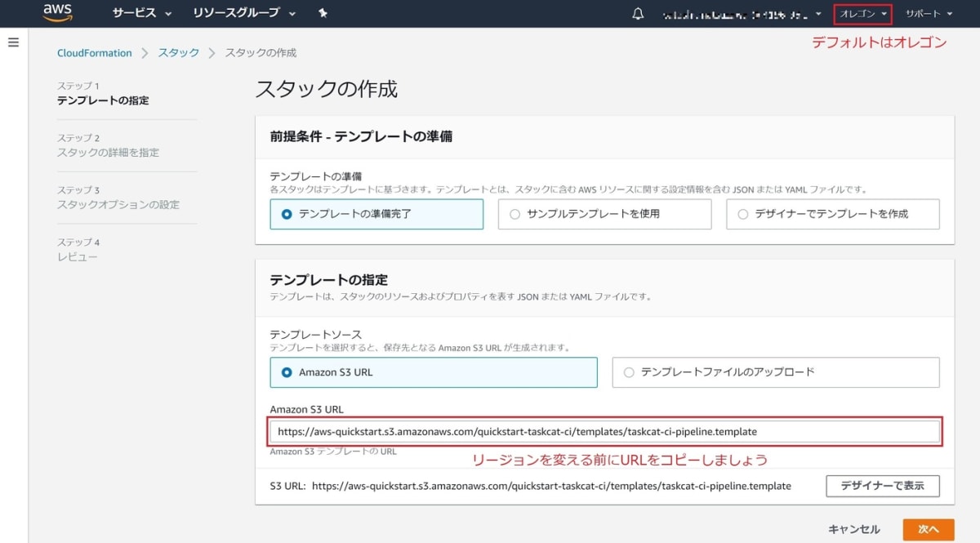The height and width of the screenshot is (543, 980).
Task: Click テンプレートソース label
Action: pyautogui.click(x=315, y=335)
